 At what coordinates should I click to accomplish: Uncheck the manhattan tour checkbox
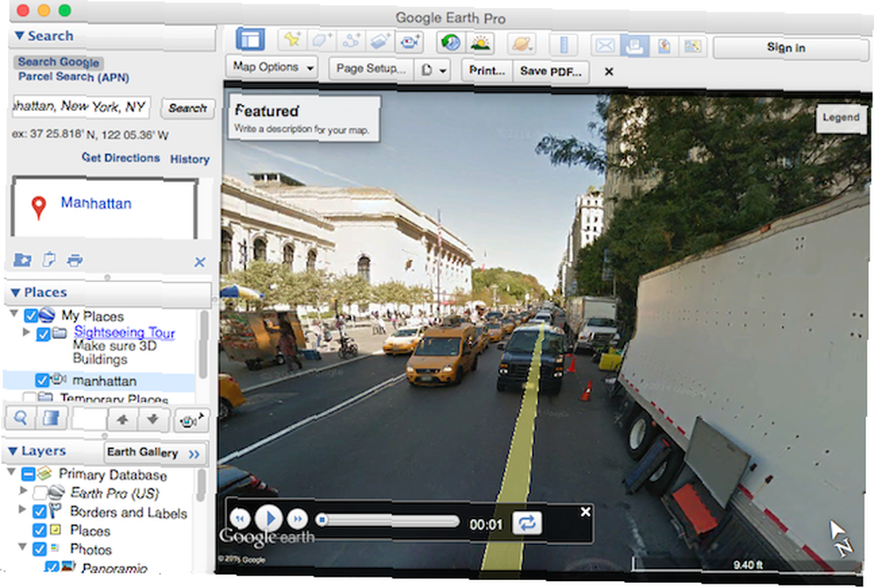coord(42,380)
